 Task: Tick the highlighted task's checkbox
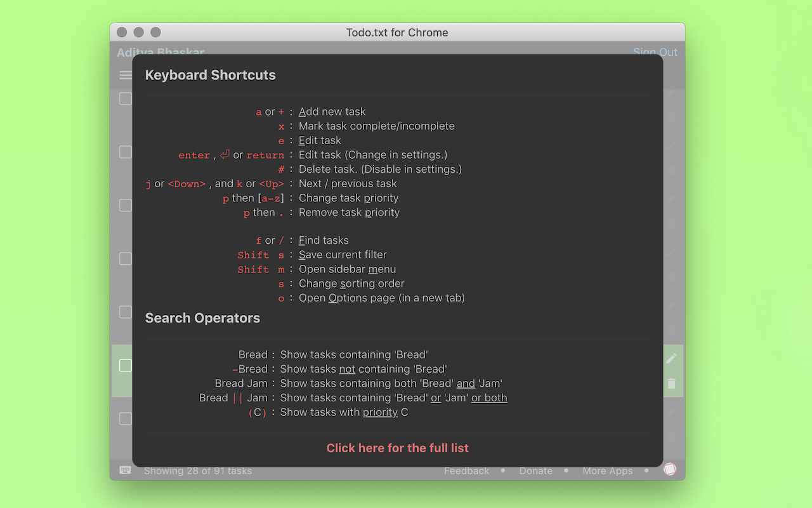coord(125,365)
